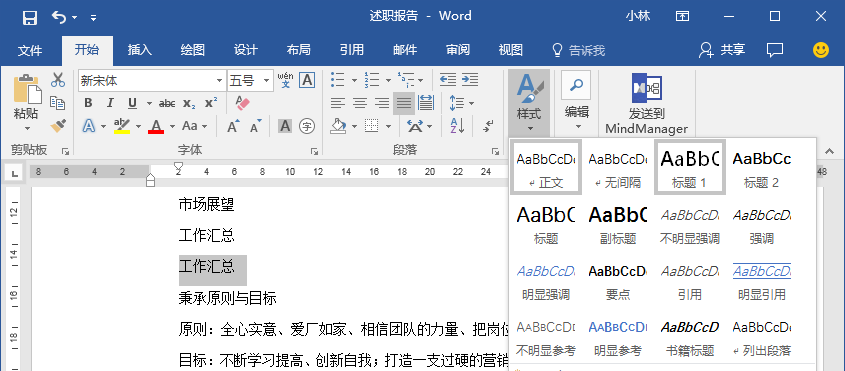
Task: Toggle underline formatting
Action: [x=133, y=103]
